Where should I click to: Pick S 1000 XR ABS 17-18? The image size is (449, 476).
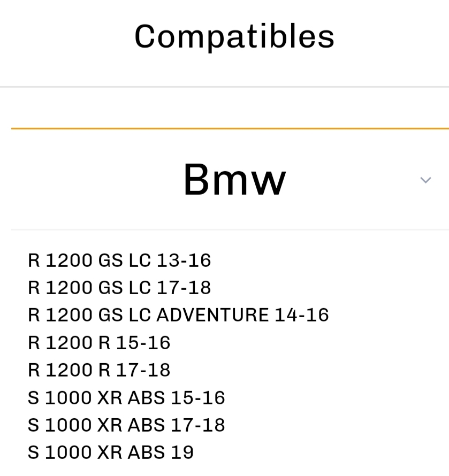(x=126, y=425)
